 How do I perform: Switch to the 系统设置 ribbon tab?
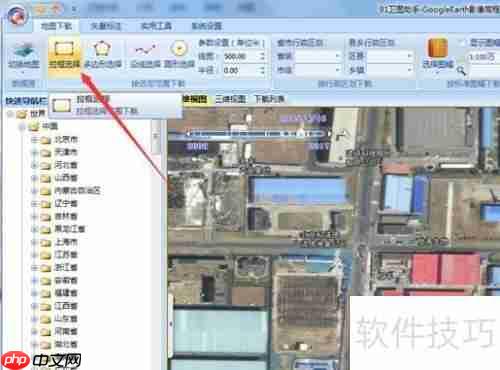click(x=207, y=26)
